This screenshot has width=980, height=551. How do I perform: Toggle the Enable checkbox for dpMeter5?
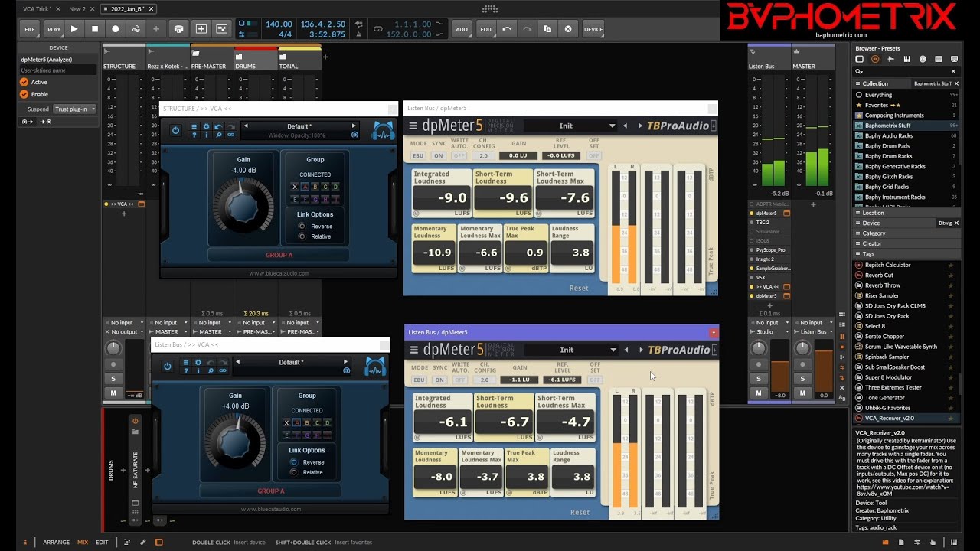click(x=24, y=94)
